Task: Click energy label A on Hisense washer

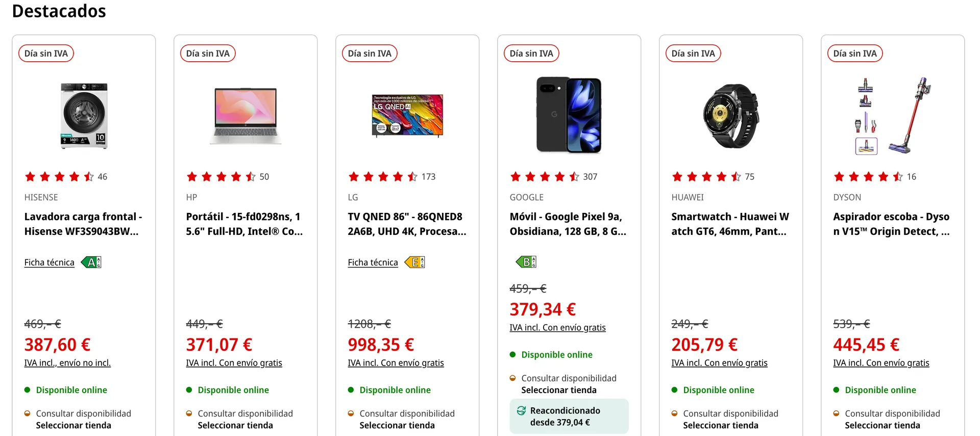Action: (x=91, y=262)
